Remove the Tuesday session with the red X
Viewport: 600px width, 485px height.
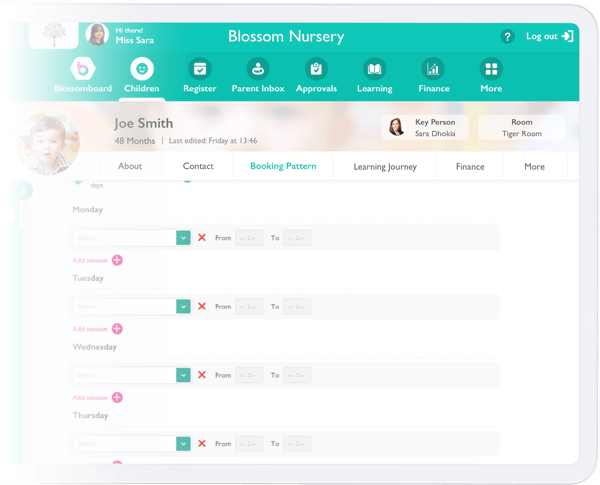pyautogui.click(x=202, y=306)
